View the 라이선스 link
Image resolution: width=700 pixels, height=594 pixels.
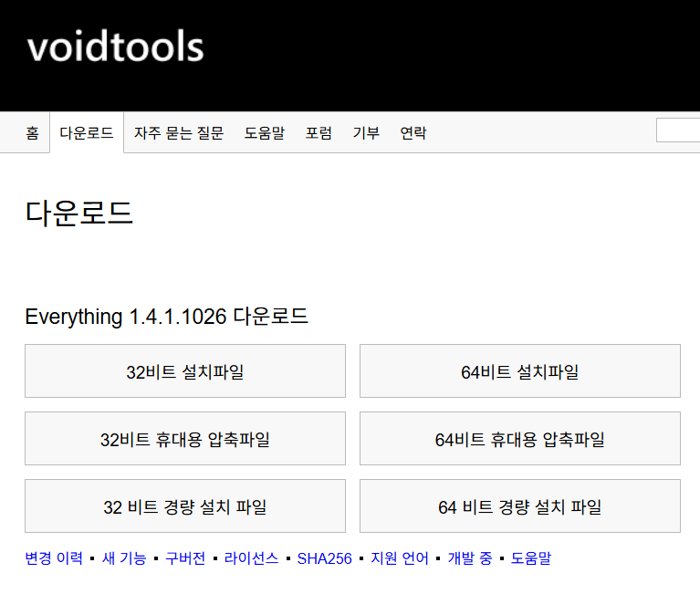tap(251, 558)
